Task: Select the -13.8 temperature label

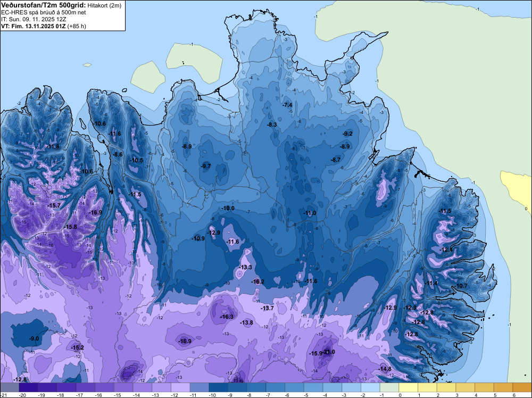Action: click(246, 322)
